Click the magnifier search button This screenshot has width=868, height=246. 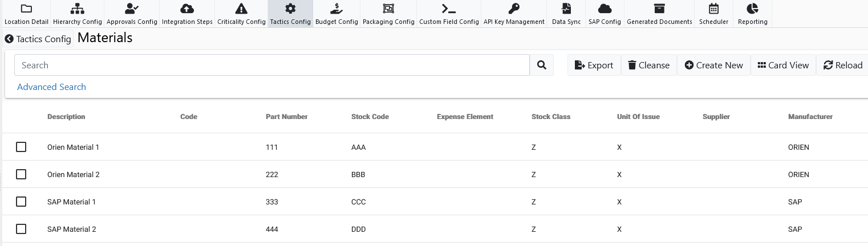pos(542,65)
